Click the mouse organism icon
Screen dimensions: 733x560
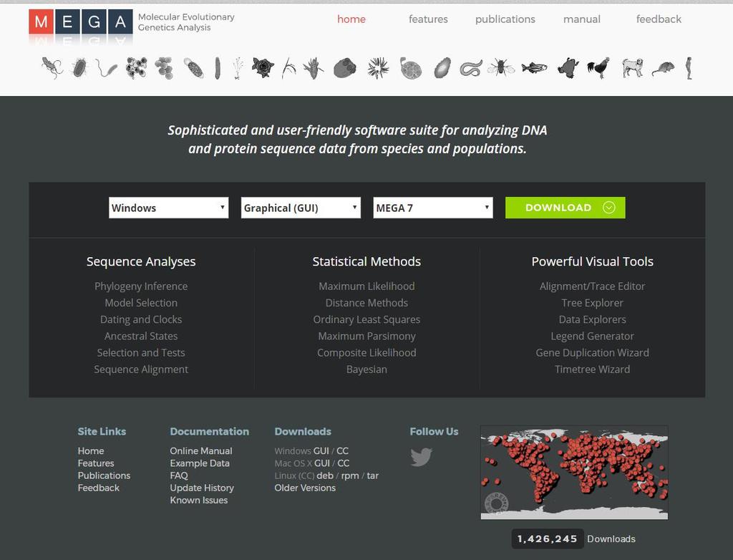pos(664,69)
